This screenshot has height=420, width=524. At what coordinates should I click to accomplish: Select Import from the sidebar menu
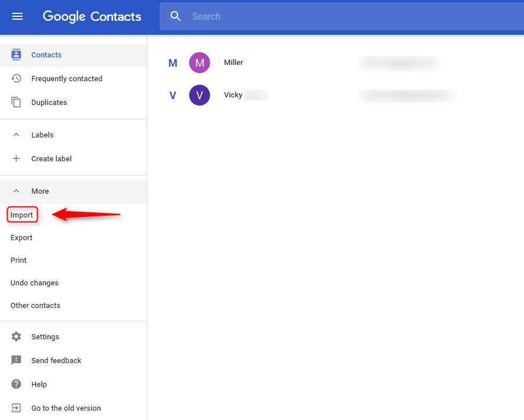click(21, 214)
